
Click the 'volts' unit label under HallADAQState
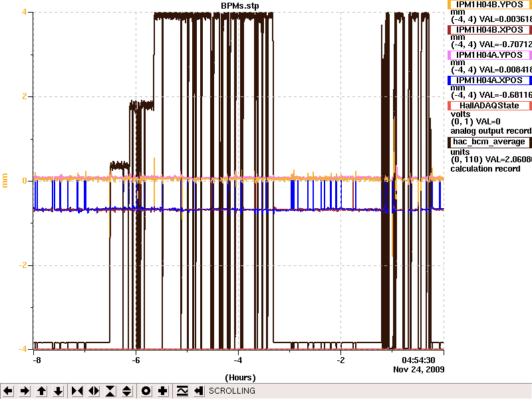coord(460,114)
